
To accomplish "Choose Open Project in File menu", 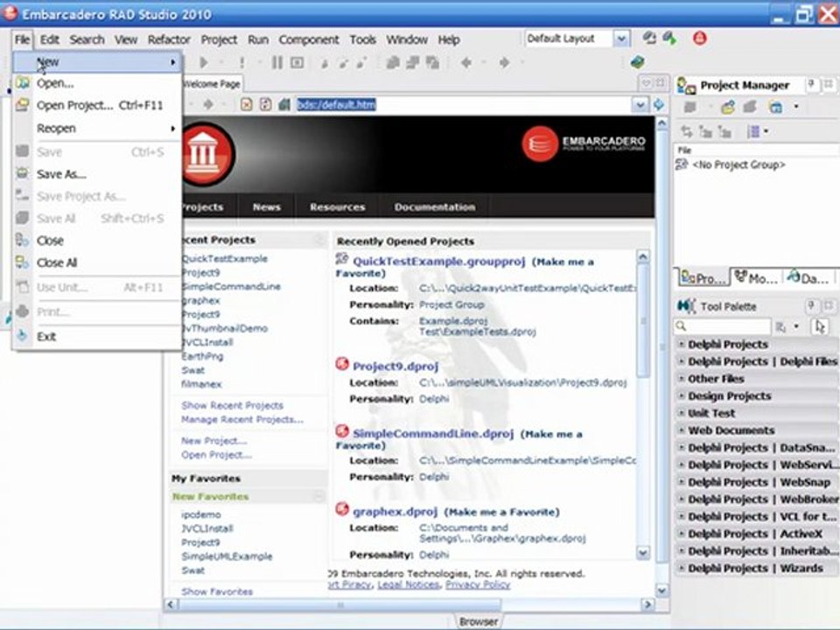I will pos(97,106).
